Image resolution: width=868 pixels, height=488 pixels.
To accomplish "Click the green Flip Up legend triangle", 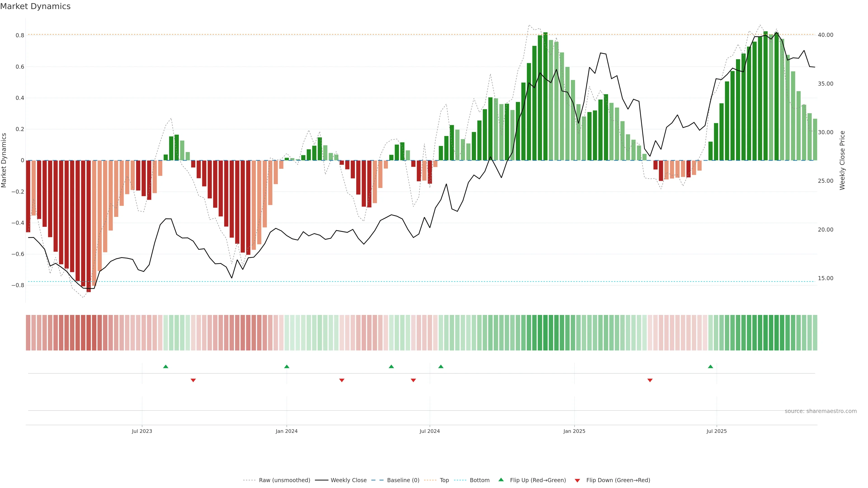I will (501, 480).
